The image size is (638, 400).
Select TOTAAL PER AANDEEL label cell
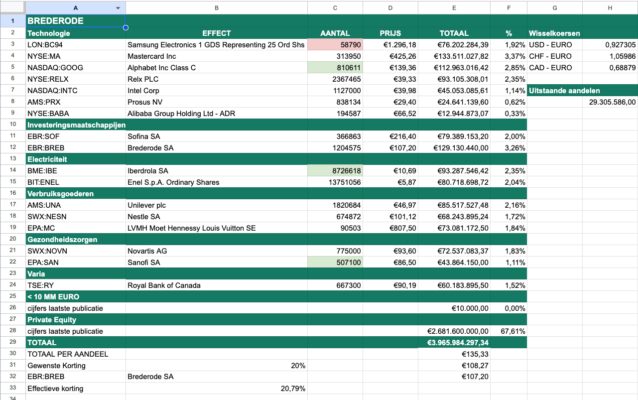[x=75, y=354]
